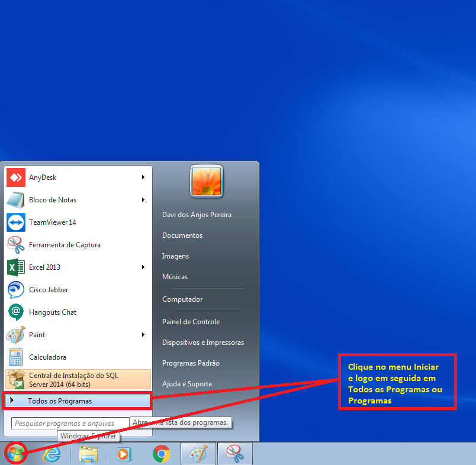Click the Ferramenta de Captura label

65,245
